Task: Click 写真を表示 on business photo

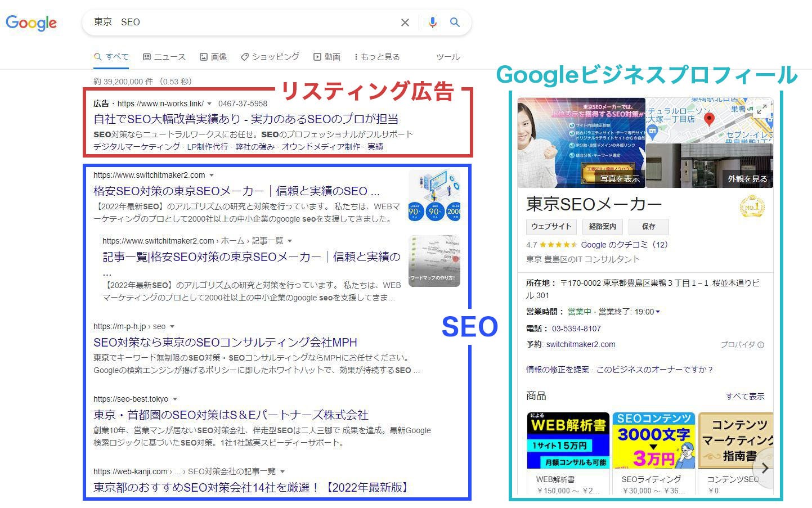Action: pos(620,179)
